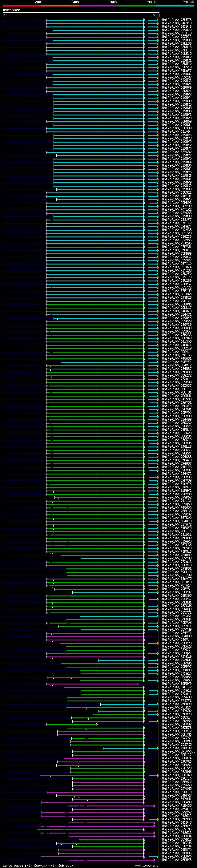Select the UniRef100_Q4U126 label
197x868 pixels.
177,467
